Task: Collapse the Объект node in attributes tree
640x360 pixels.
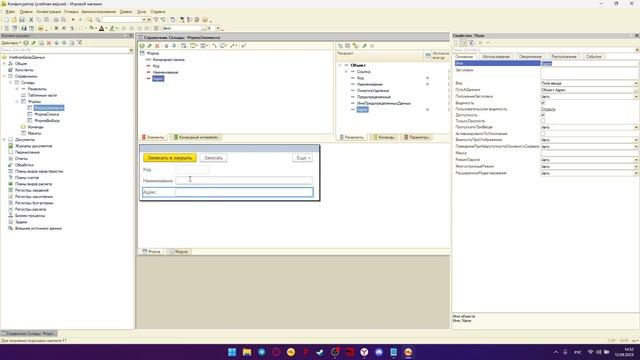Action: pyautogui.click(x=340, y=65)
